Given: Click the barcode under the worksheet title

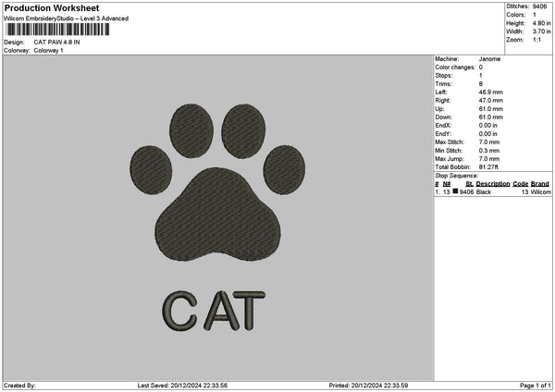Looking at the screenshot, I should (58, 30).
